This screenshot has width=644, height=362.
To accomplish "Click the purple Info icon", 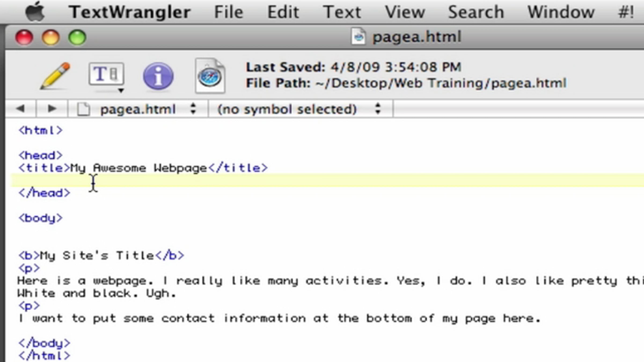I will click(x=158, y=76).
